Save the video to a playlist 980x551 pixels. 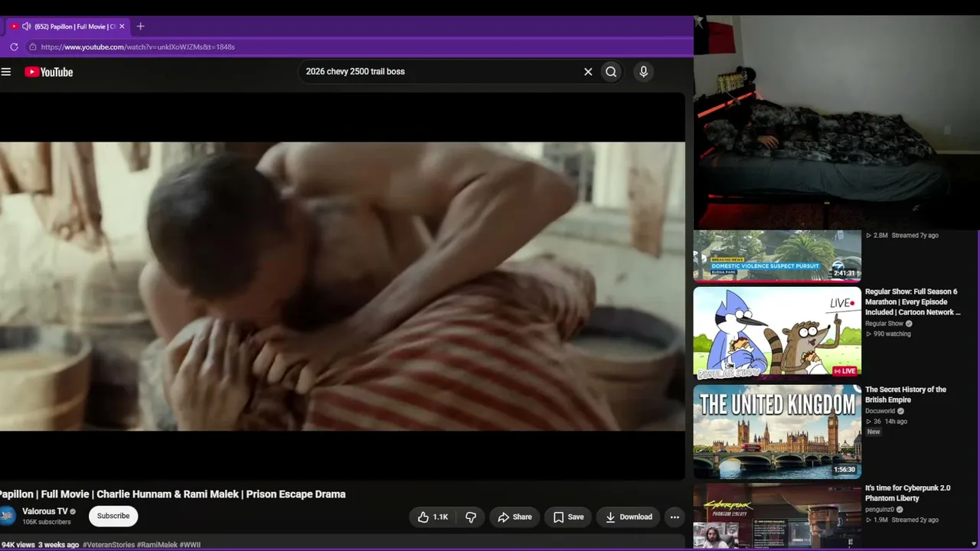568,517
